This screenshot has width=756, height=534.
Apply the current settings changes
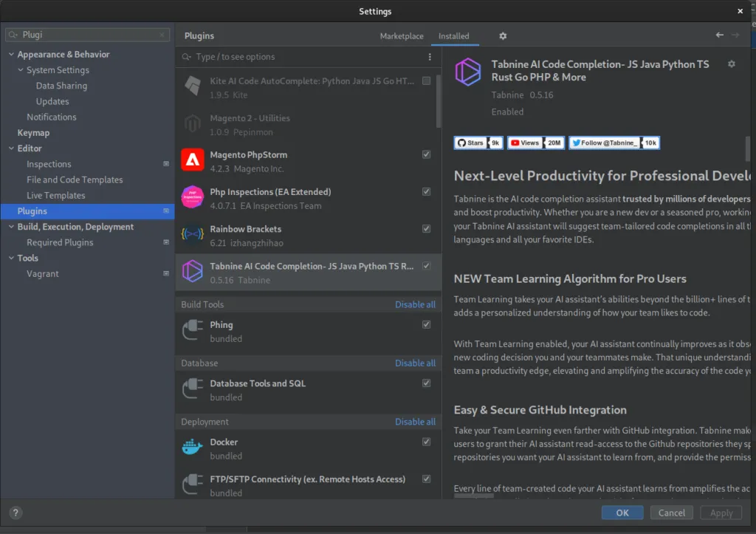721,513
